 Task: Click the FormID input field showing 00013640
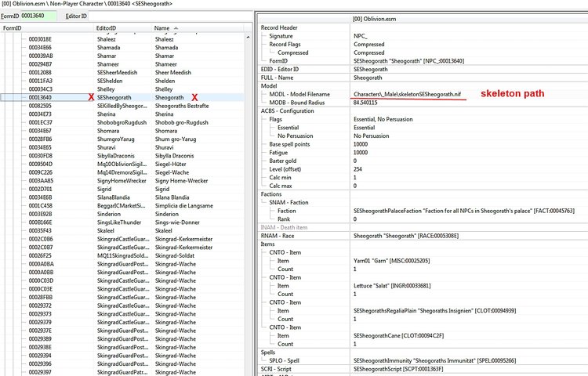coord(38,16)
